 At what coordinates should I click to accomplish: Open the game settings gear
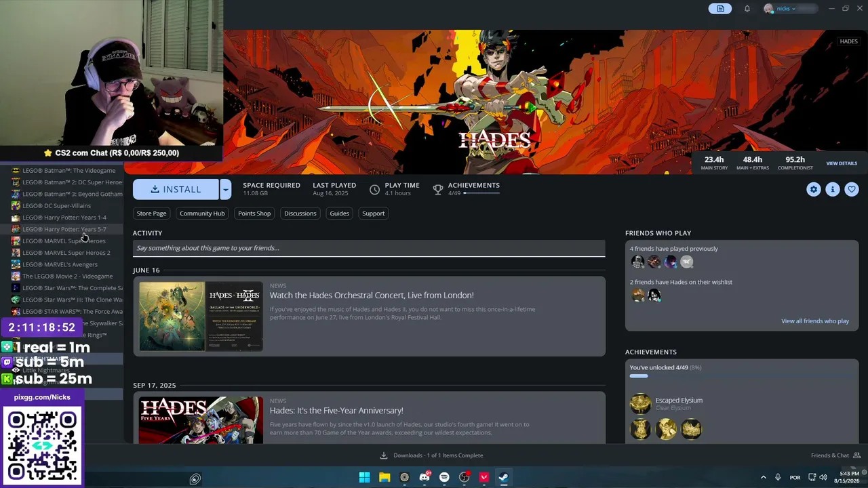coord(814,190)
